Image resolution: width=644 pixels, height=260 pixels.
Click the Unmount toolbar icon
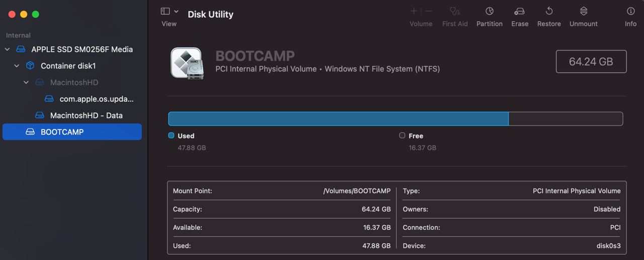[x=584, y=11]
